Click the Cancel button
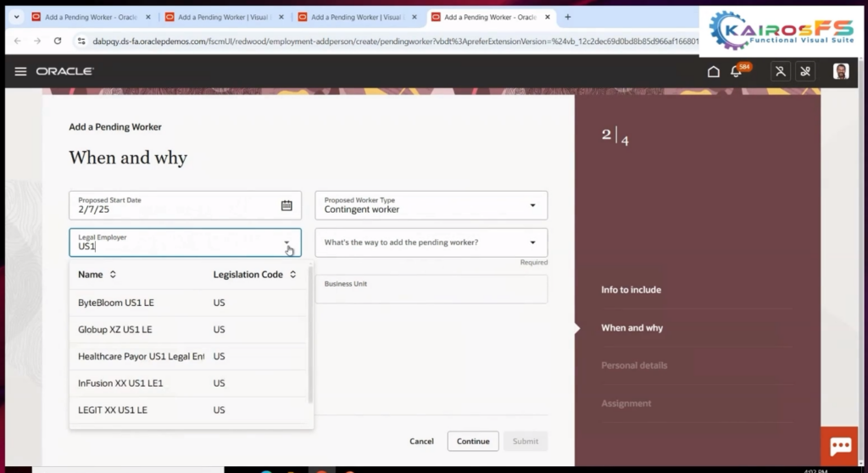868x473 pixels. (421, 442)
